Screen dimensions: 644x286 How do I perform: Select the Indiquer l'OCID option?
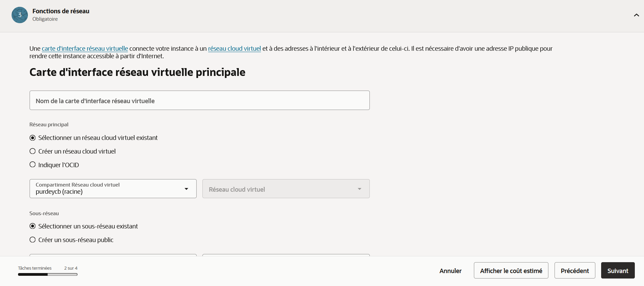pos(33,165)
